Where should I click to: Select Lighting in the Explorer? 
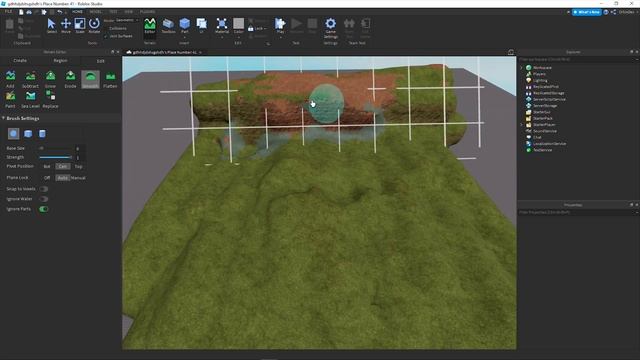540,80
